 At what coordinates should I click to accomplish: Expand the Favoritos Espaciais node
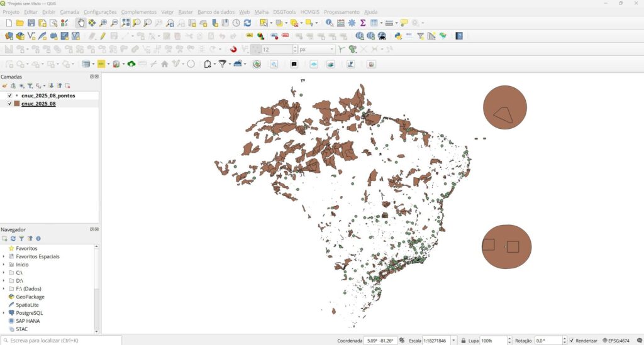point(4,256)
